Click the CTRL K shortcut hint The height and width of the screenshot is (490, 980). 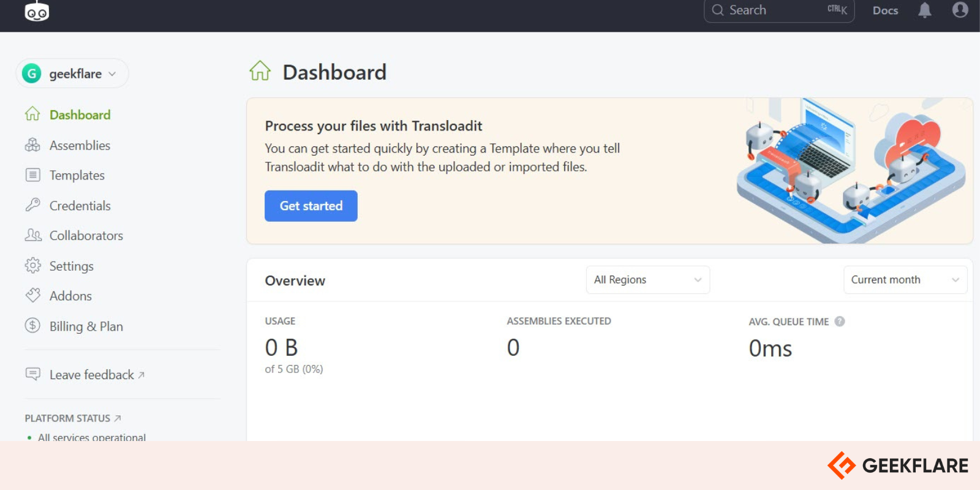point(837,9)
